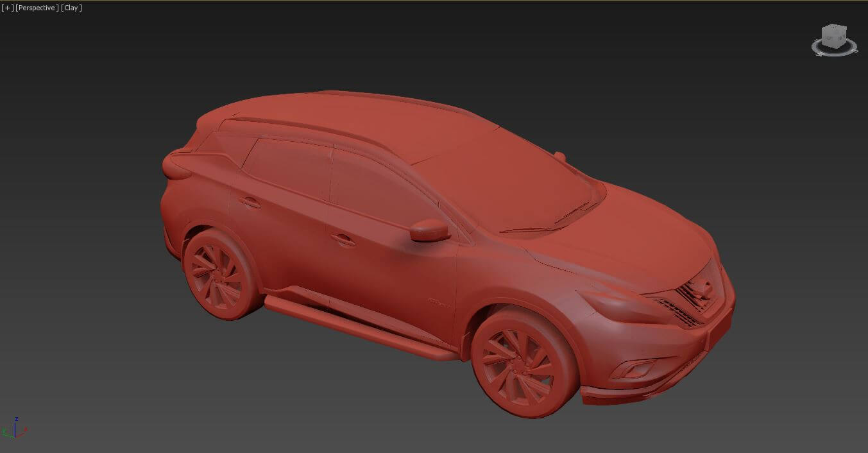Select the driver-side mirror on the car

coord(429,230)
